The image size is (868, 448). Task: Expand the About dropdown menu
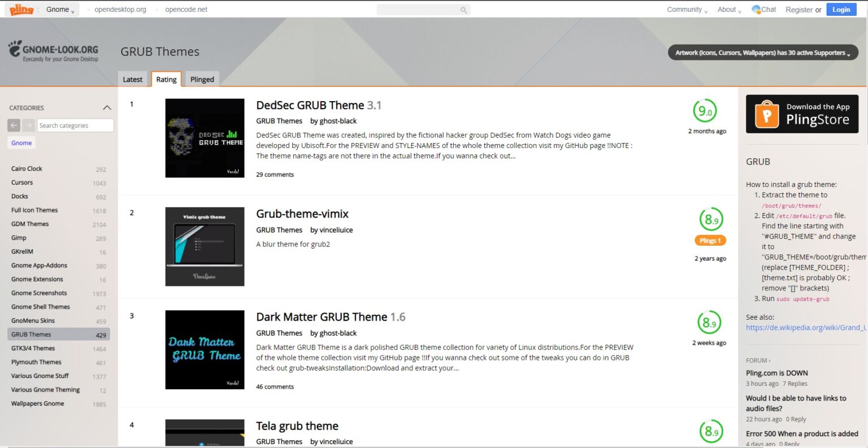click(x=729, y=10)
